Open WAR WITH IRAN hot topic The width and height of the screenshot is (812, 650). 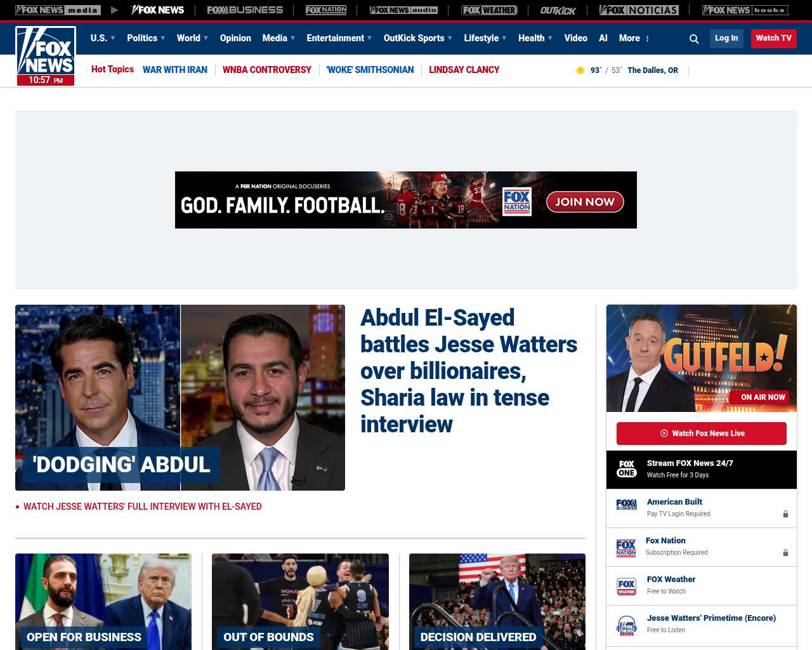click(175, 70)
